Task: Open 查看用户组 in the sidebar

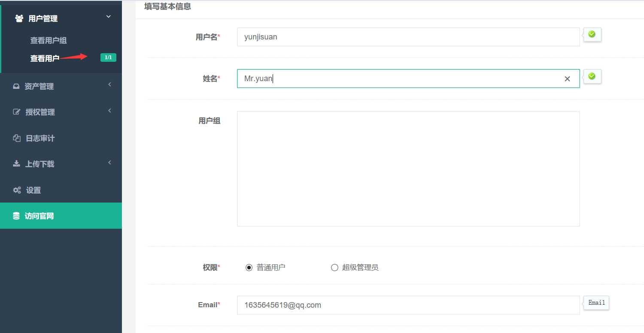Action: click(x=48, y=40)
